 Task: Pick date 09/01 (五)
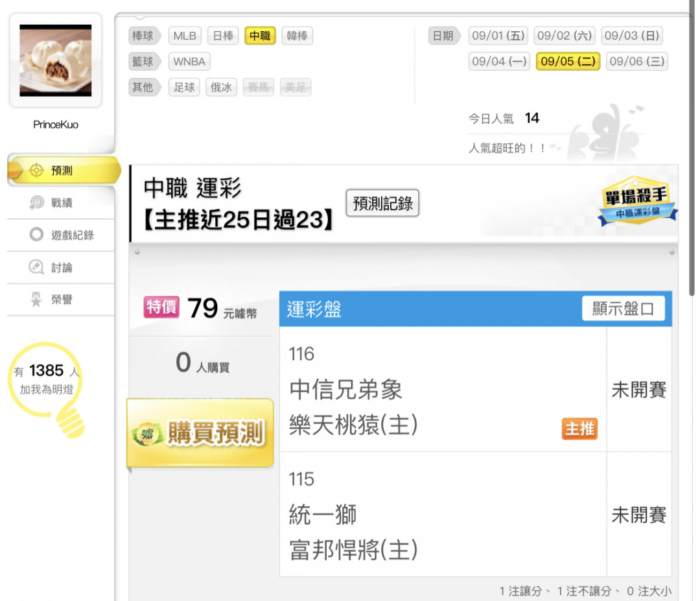pos(498,36)
